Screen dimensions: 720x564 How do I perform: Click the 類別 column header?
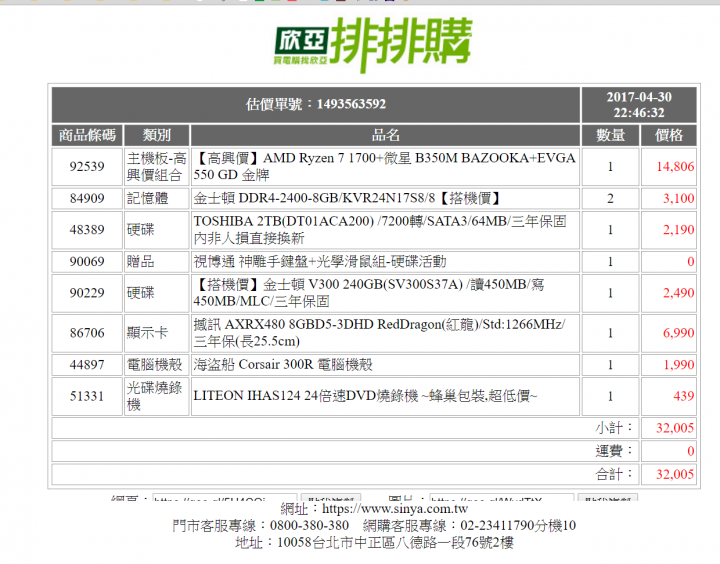[157, 135]
